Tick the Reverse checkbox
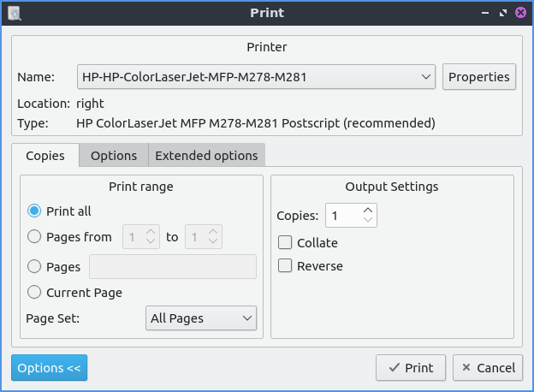The width and height of the screenshot is (534, 392). click(286, 266)
